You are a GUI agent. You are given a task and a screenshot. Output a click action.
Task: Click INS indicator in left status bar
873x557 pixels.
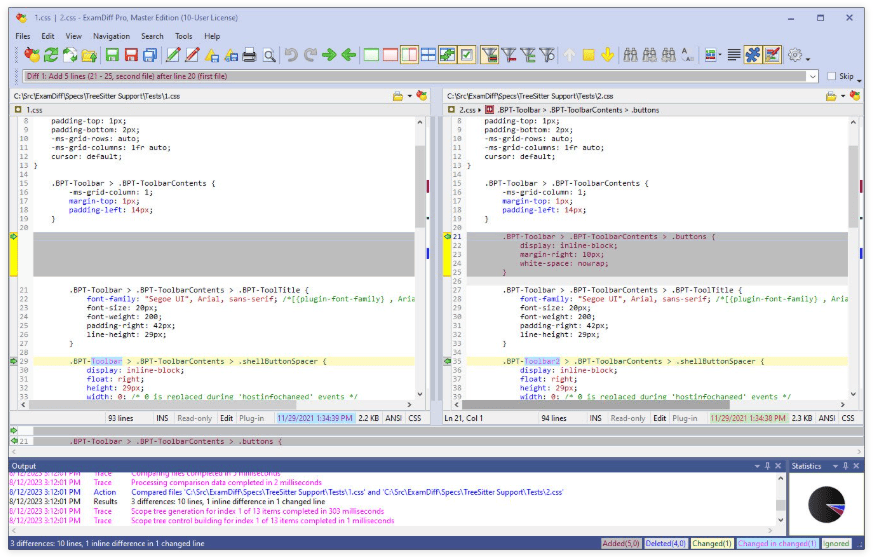(162, 418)
